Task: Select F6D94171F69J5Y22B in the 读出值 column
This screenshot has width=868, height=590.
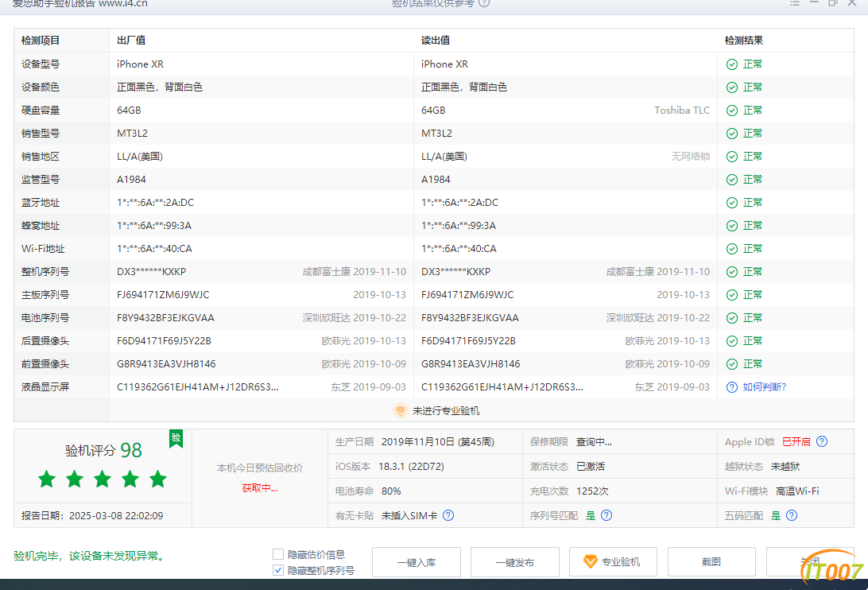Action: (x=468, y=341)
